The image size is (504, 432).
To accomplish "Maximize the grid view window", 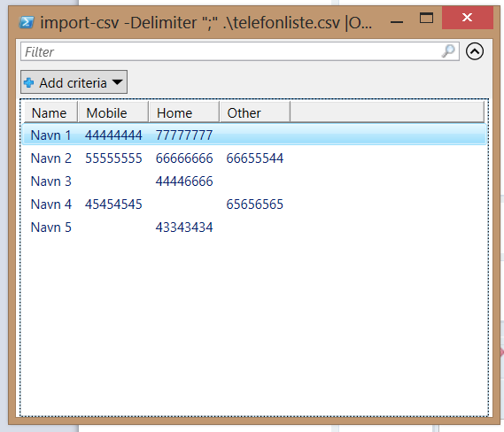I will (426, 18).
